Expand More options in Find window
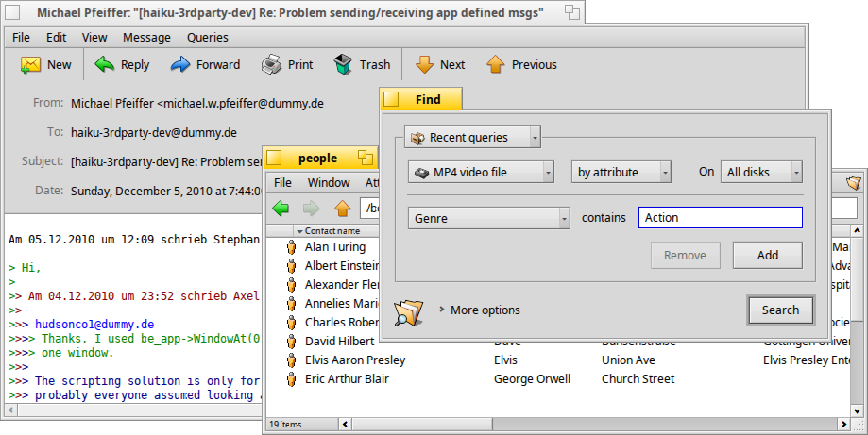 tap(442, 310)
